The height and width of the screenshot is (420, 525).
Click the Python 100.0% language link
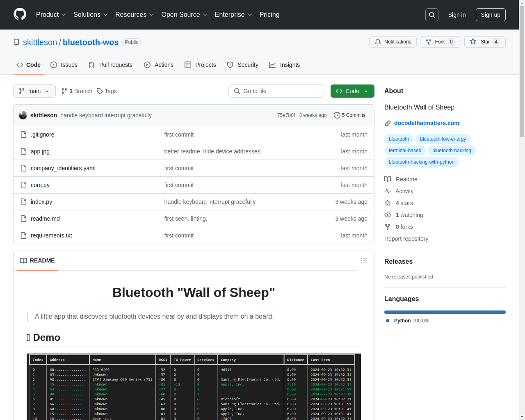click(407, 321)
